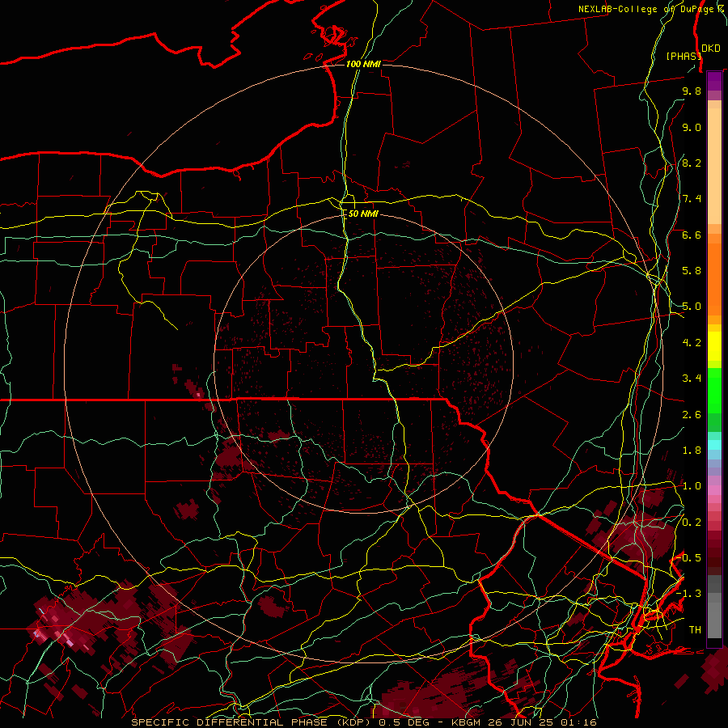Click the DKD unit label above the colorbar

tap(711, 49)
